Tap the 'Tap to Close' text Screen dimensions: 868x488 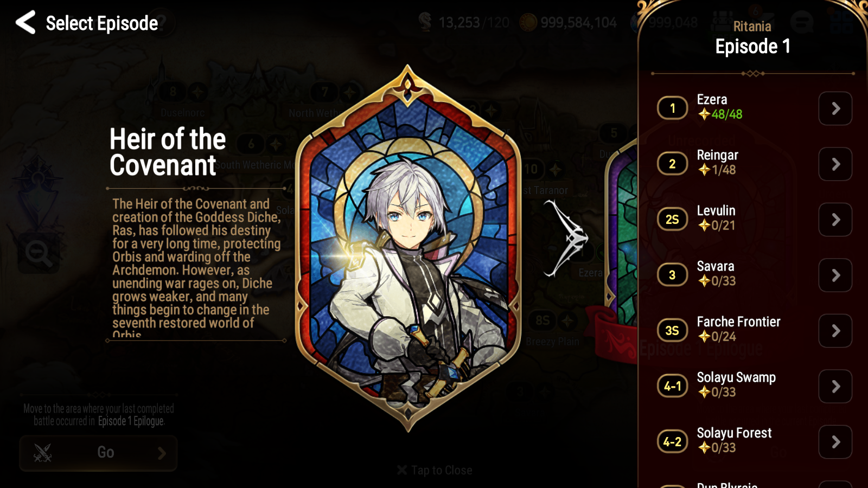(435, 470)
